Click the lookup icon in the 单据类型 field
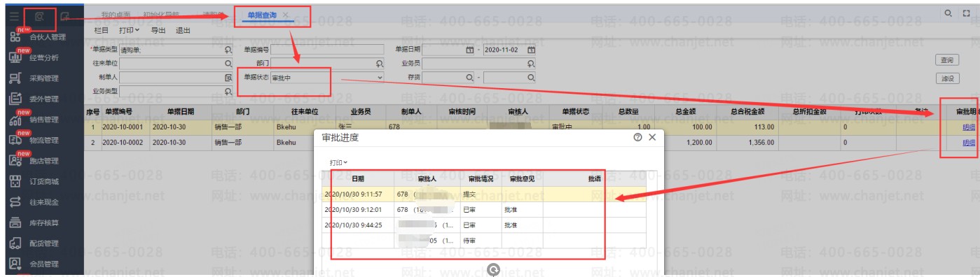Screen dimensions: 980x277 (228, 50)
